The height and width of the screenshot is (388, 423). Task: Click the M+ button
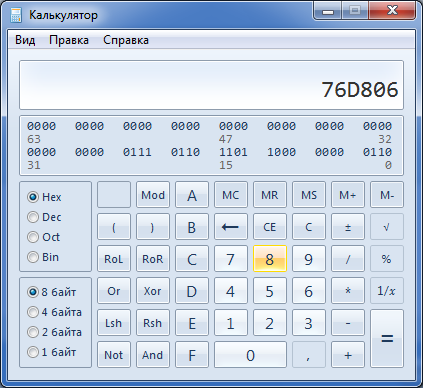pyautogui.click(x=348, y=195)
